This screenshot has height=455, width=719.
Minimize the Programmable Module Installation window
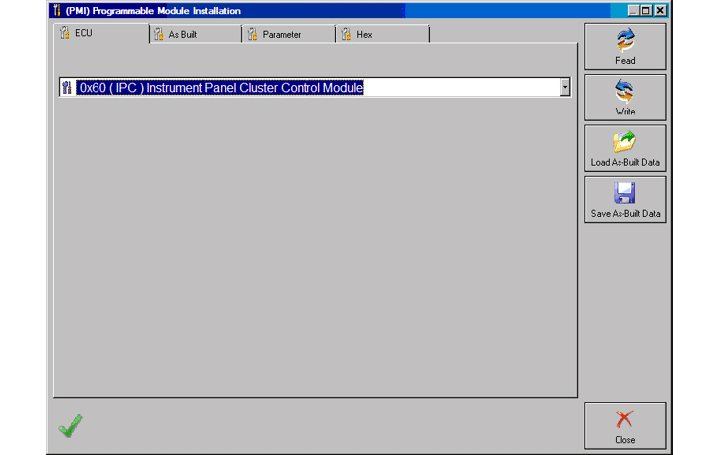[634, 11]
